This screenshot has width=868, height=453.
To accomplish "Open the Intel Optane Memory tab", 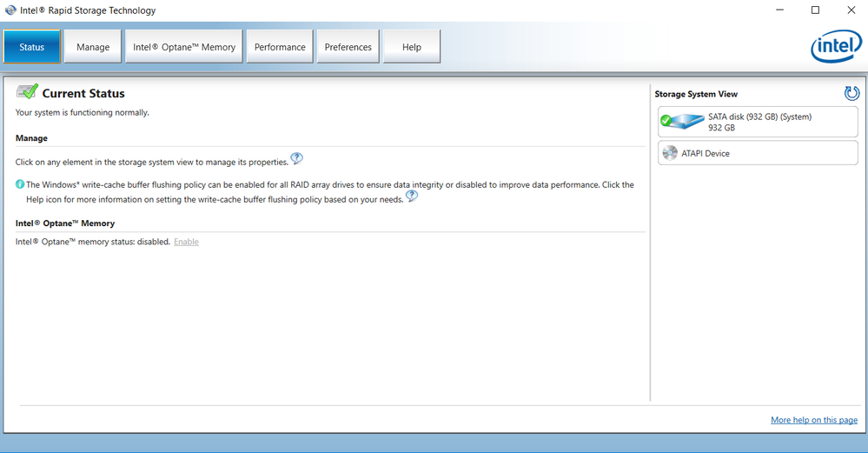I will pos(184,47).
